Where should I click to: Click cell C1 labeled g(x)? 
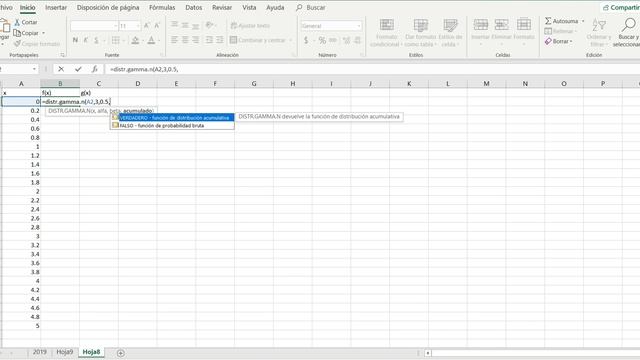[99, 93]
